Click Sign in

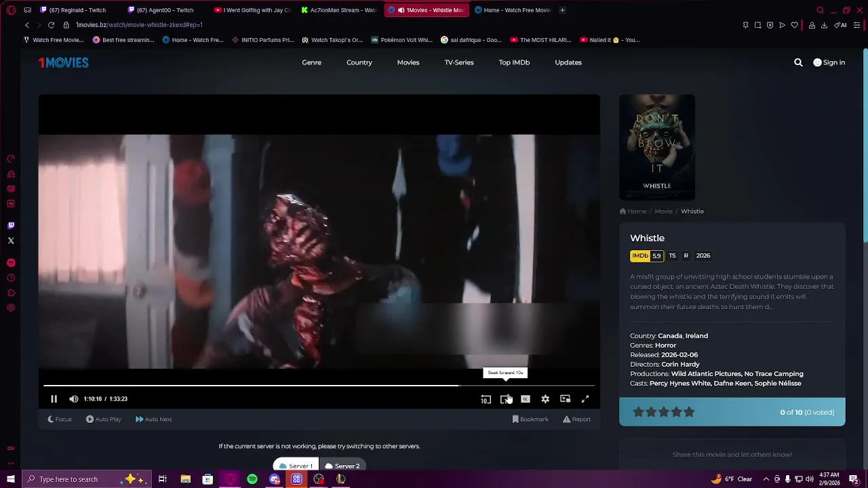point(829,62)
